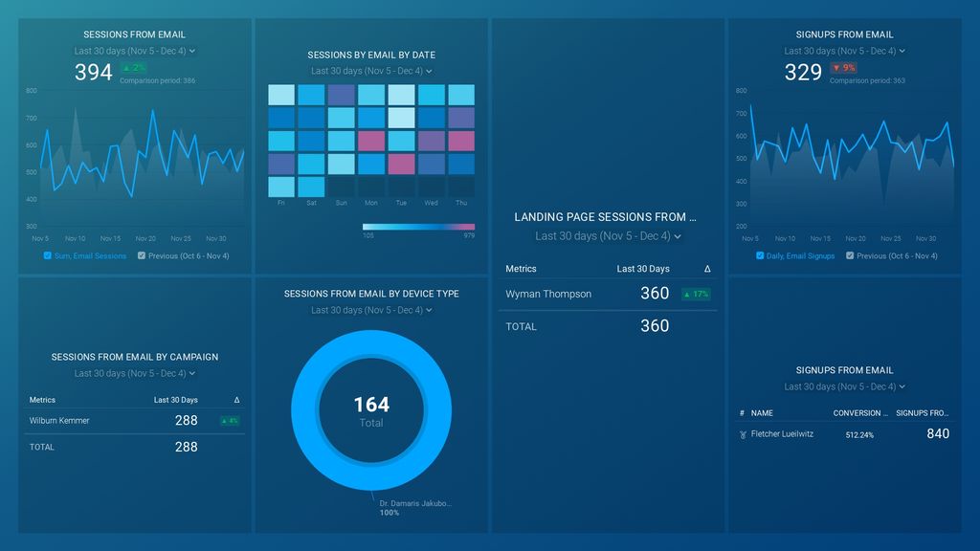Toggle Previous (Oct 6 - Nov 4) in Signups chart
This screenshot has width=980, height=551.
point(850,255)
